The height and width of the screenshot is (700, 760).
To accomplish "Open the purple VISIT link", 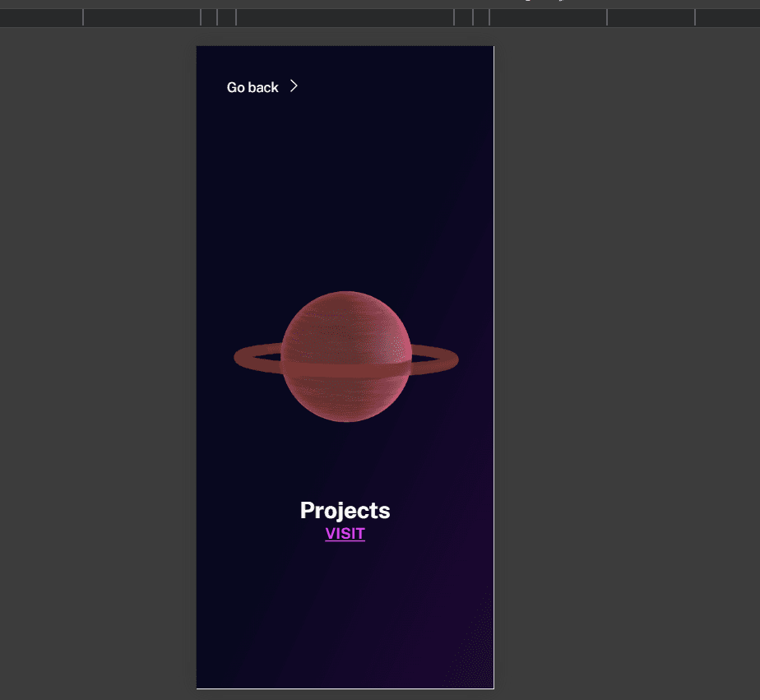I will (x=345, y=534).
